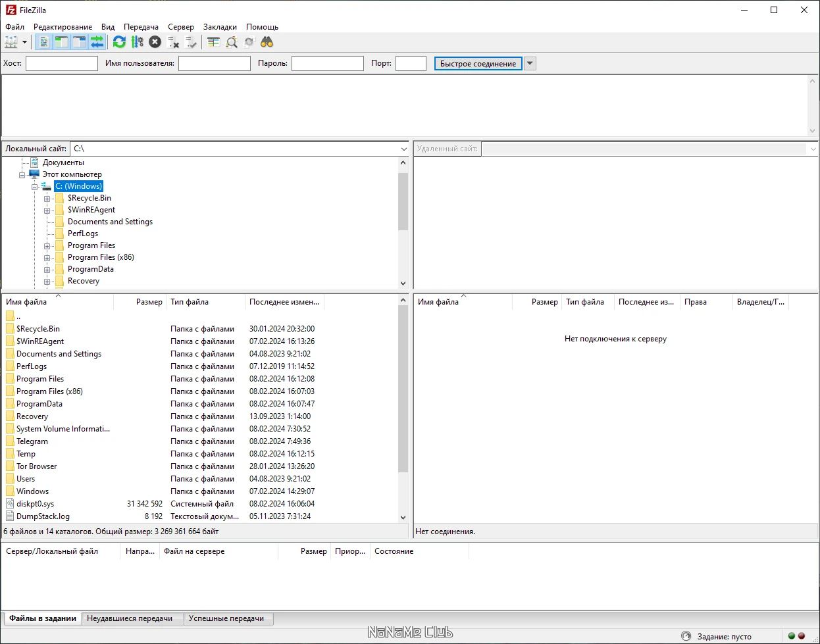820x644 pixels.
Task: Cancel the current operation icon
Action: 155,42
